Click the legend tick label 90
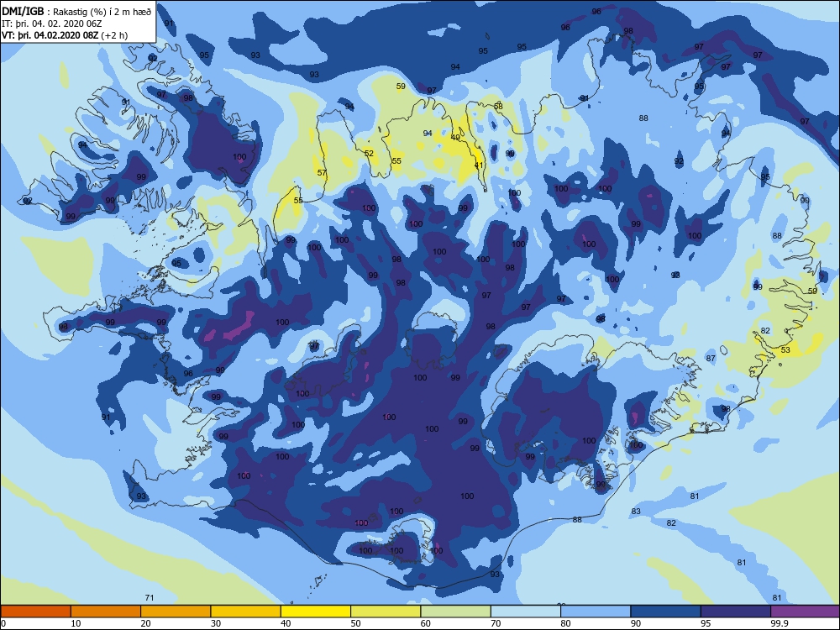840x630 pixels. (x=636, y=623)
